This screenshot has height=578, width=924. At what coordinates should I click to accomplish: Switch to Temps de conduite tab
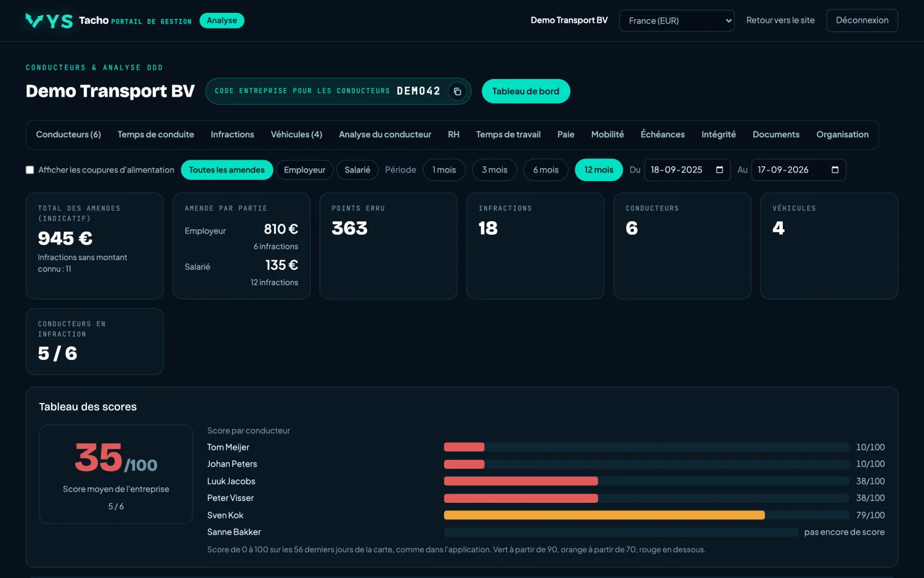point(156,134)
